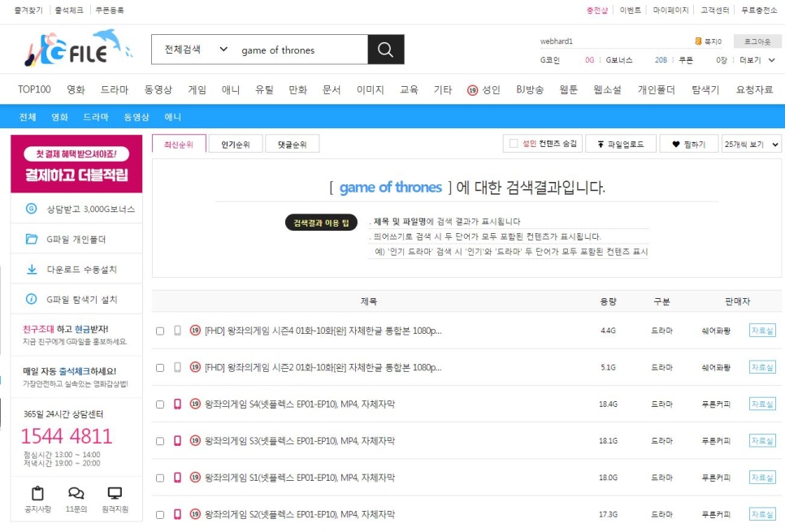Click 친구초대 하고 현금받자 banner
785x532 pixels.
point(76,335)
